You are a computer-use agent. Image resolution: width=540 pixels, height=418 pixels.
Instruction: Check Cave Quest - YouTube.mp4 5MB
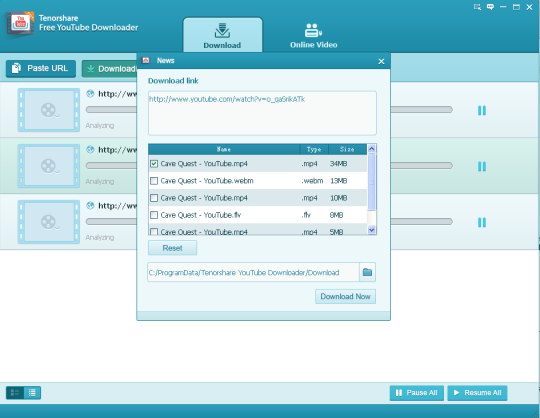(154, 232)
